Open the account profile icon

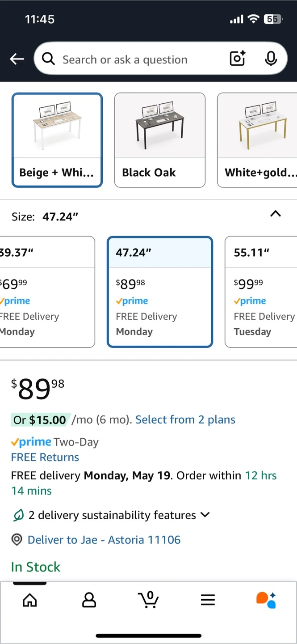point(89,600)
